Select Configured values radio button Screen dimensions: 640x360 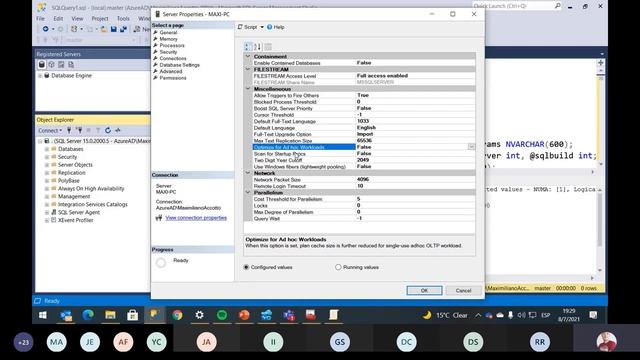[246, 267]
